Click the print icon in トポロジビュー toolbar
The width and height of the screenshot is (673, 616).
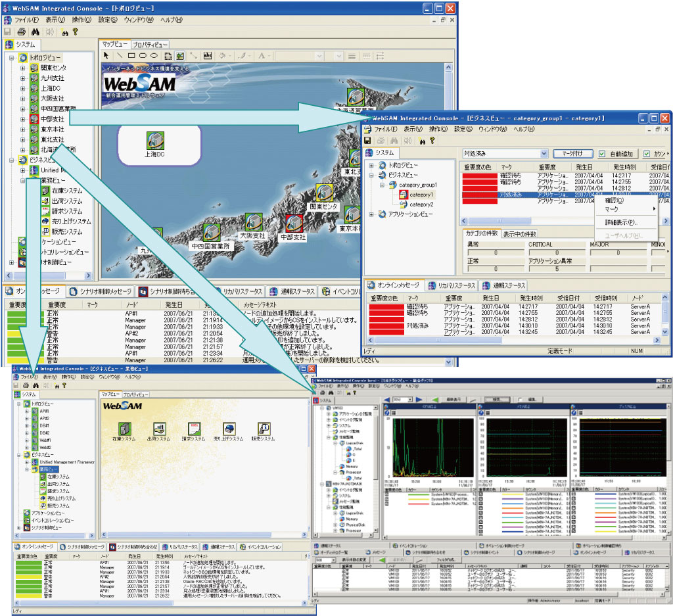pos(21,31)
